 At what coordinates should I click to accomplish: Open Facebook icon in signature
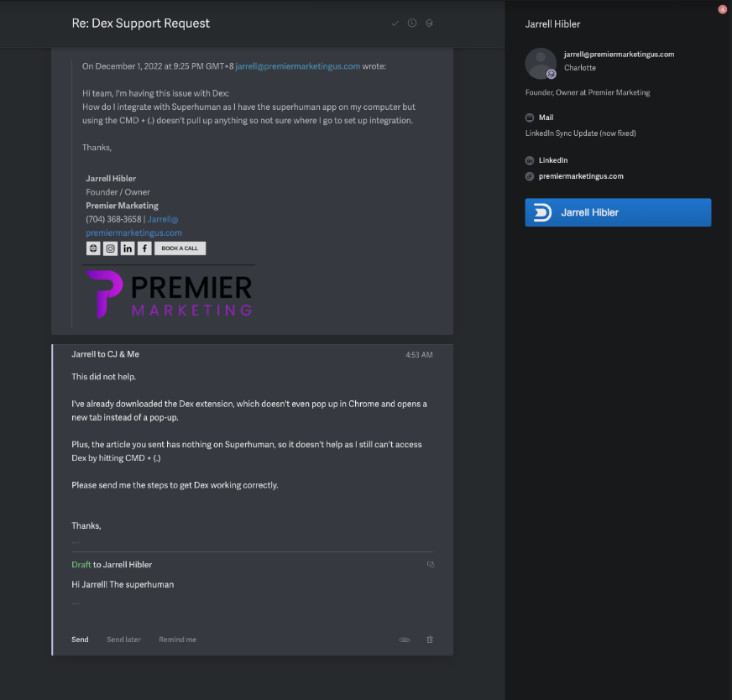click(x=144, y=248)
